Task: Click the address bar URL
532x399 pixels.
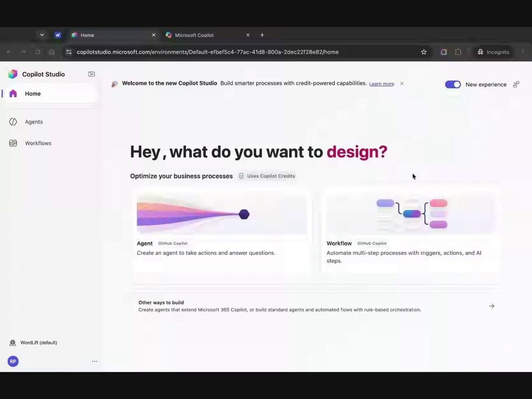Action: pos(207,52)
